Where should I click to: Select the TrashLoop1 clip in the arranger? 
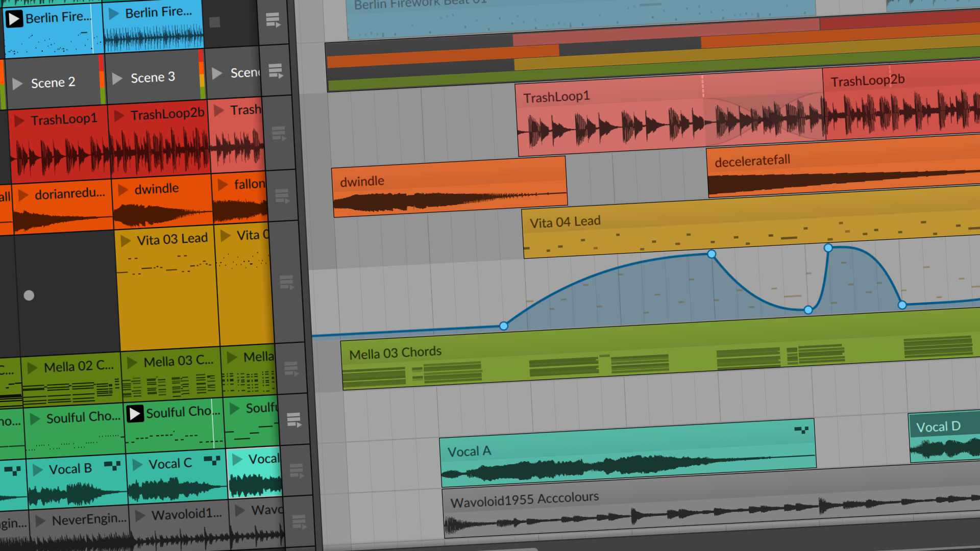pos(670,113)
